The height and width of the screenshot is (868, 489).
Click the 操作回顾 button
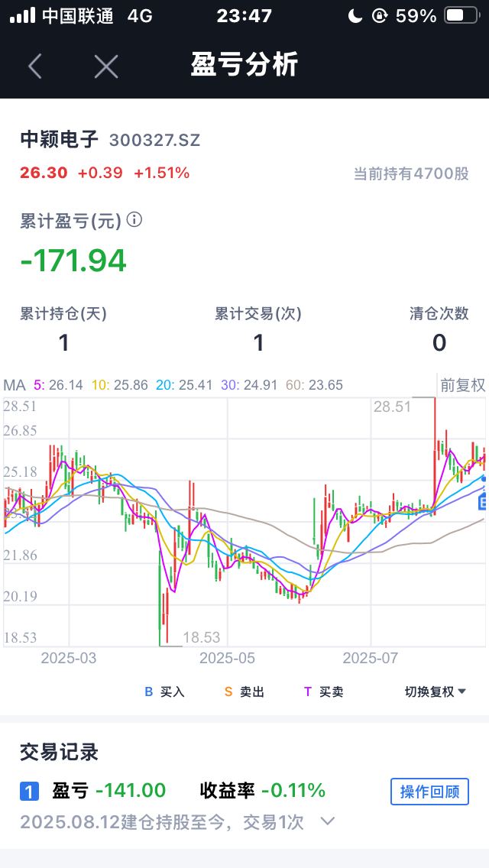click(429, 792)
